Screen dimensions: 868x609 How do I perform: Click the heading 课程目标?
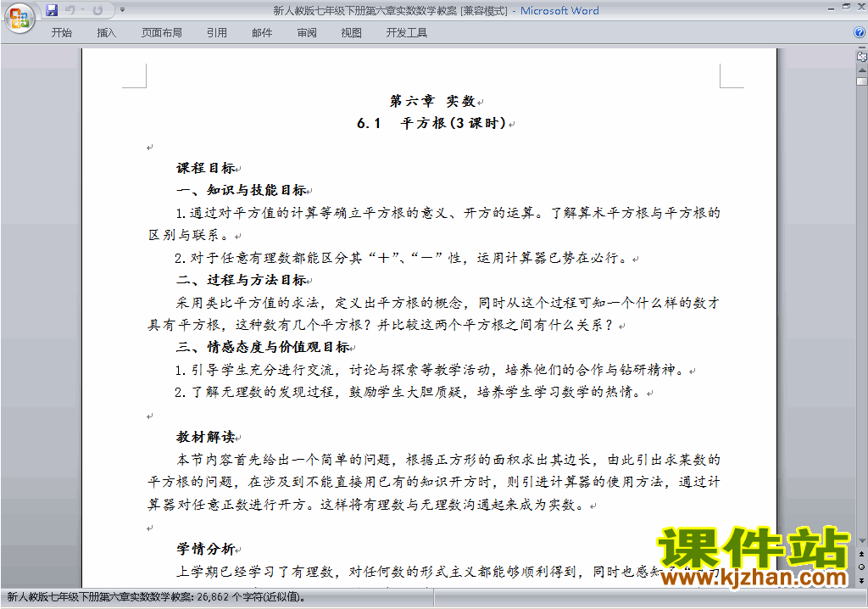coord(205,168)
